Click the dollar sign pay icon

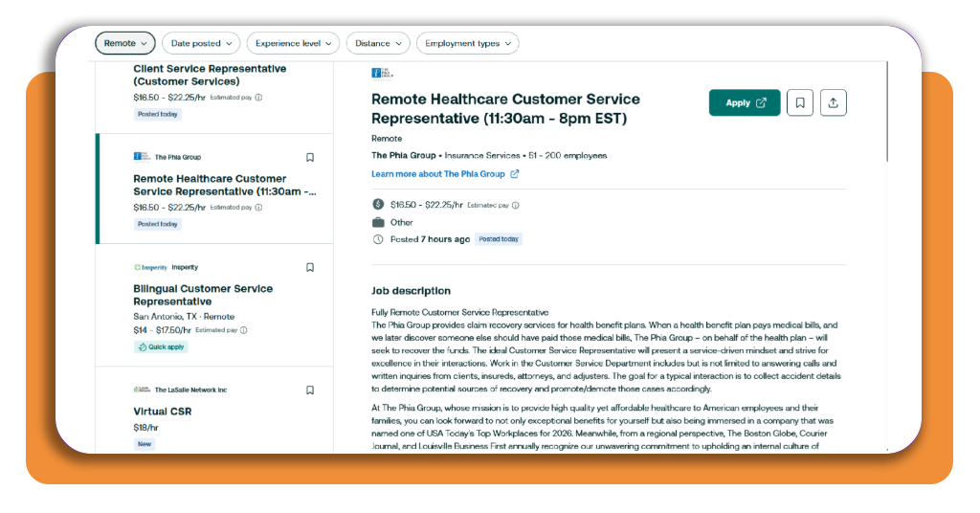[x=378, y=204]
